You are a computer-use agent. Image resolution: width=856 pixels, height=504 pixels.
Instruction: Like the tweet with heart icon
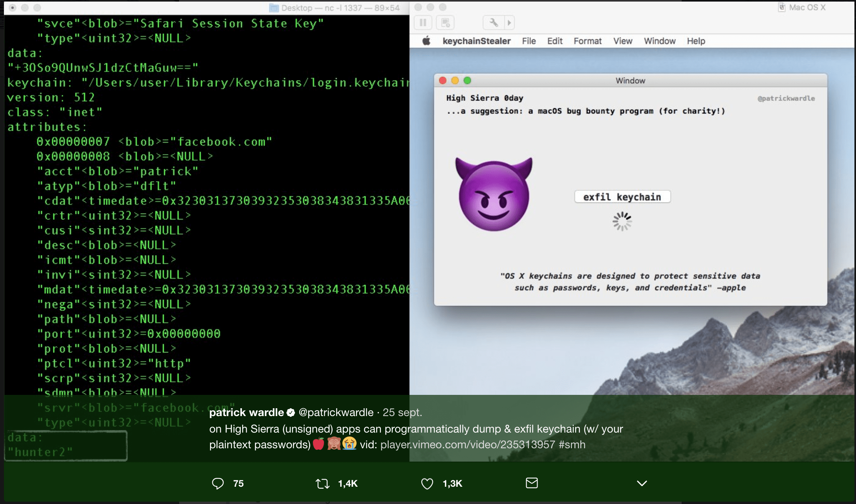coord(427,483)
